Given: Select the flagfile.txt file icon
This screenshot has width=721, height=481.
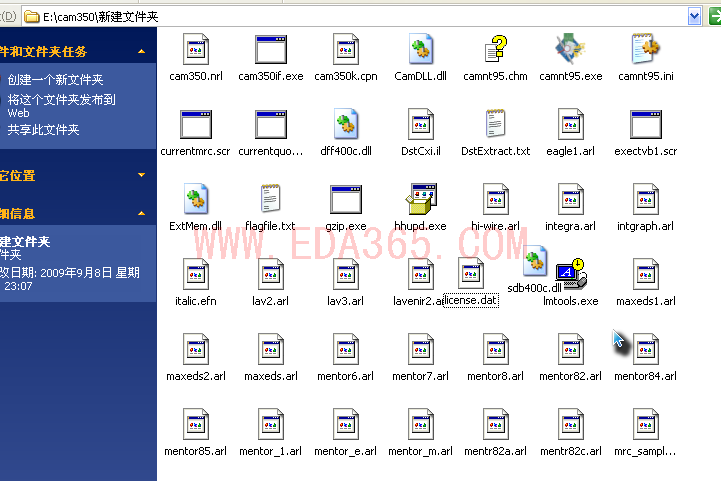Looking at the screenshot, I should click(271, 198).
